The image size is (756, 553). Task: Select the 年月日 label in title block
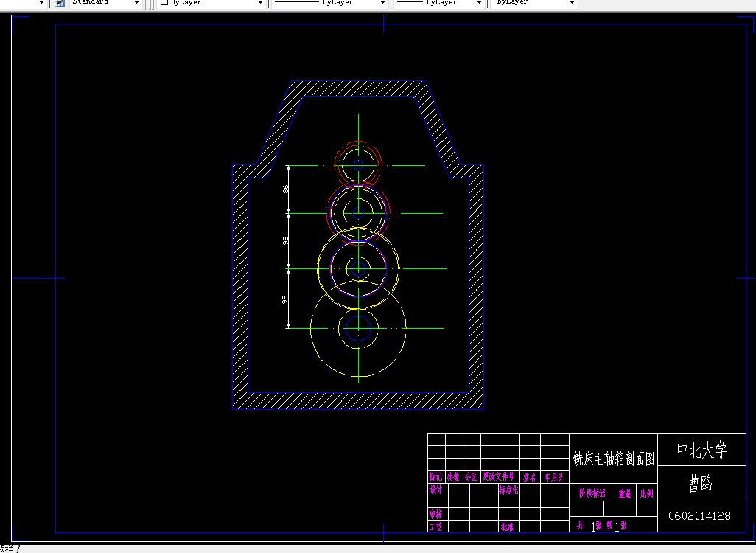pos(553,477)
